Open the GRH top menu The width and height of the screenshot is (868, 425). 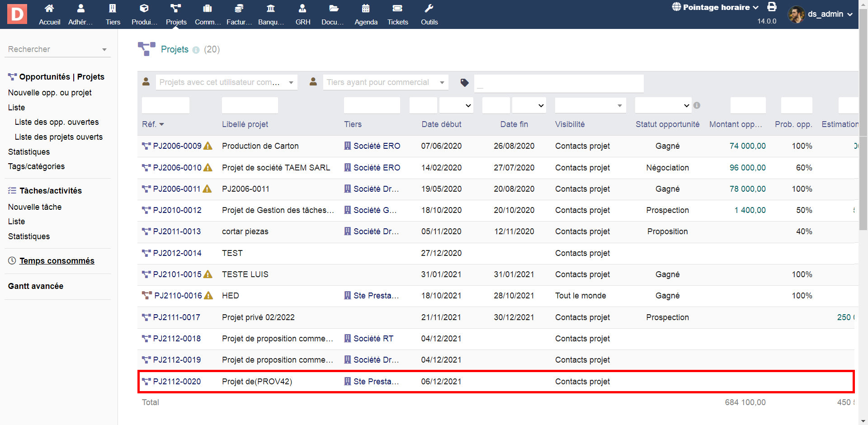point(302,14)
